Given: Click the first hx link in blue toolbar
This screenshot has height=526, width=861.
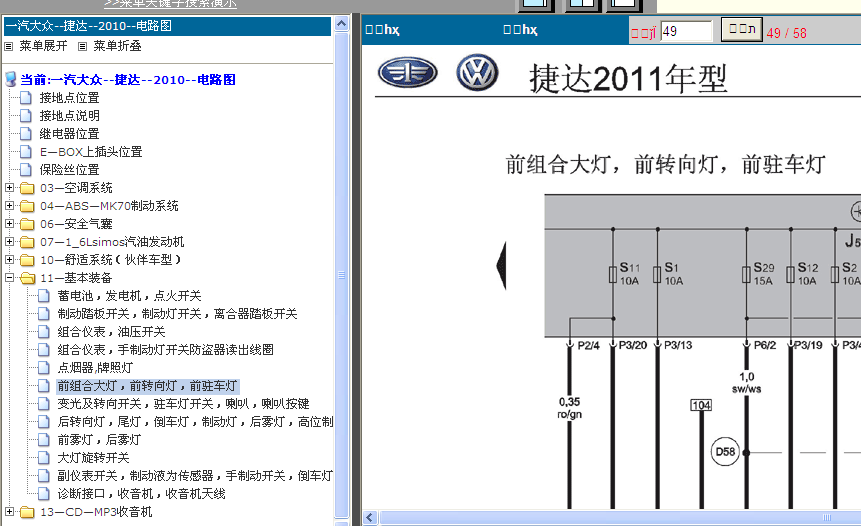Looking at the screenshot, I should click(383, 30).
